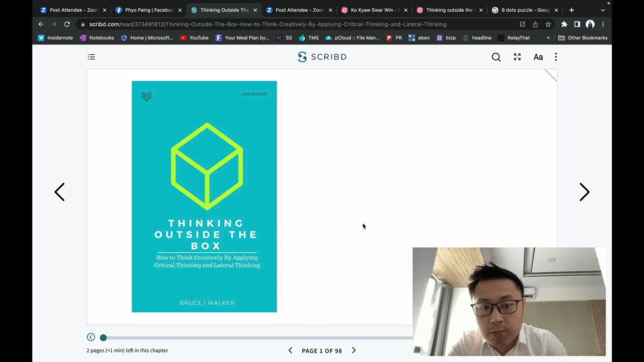Open the Insidernote bookmark
Image resolution: width=644 pixels, height=362 pixels.
coord(55,38)
